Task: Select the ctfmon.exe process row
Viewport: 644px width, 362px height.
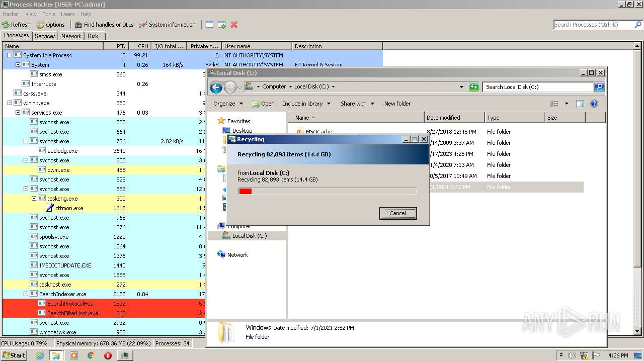Action: (x=103, y=208)
